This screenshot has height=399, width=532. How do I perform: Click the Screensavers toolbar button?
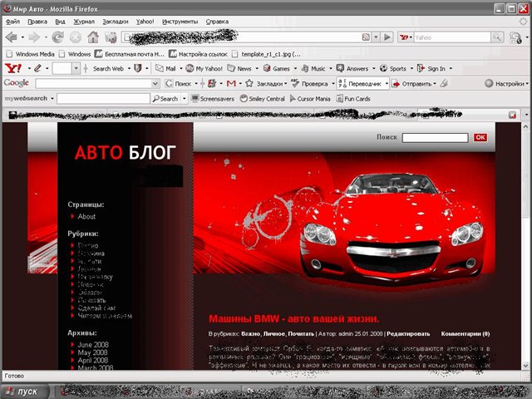click(211, 98)
